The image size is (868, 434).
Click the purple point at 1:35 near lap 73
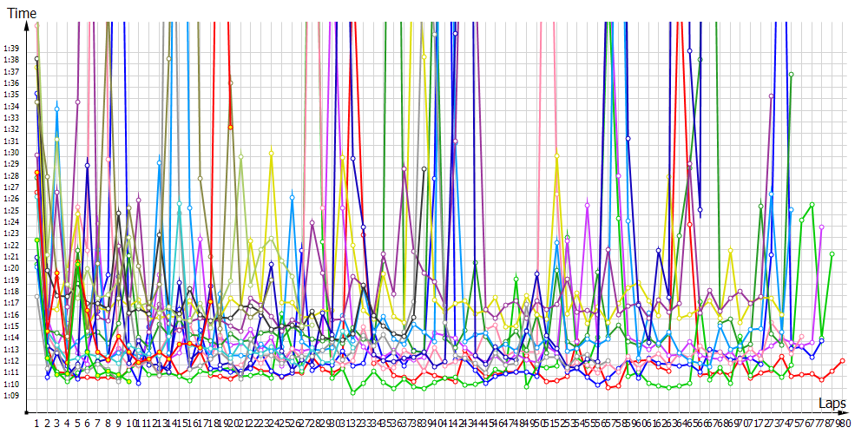[x=771, y=95]
